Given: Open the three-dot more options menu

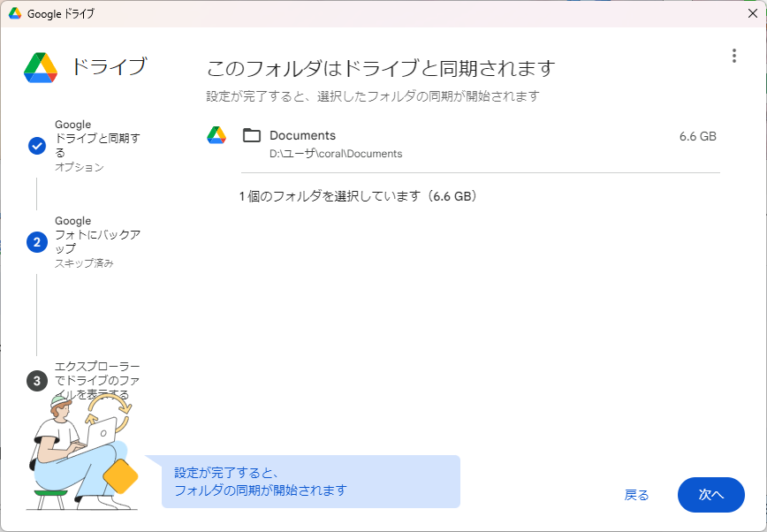Looking at the screenshot, I should (733, 56).
